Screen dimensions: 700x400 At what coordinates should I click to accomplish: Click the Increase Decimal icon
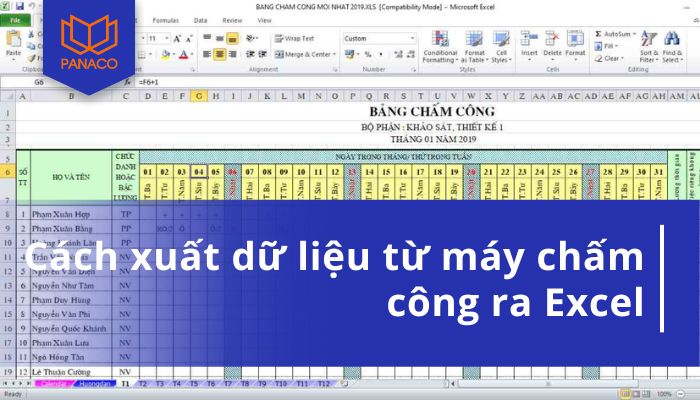point(398,54)
